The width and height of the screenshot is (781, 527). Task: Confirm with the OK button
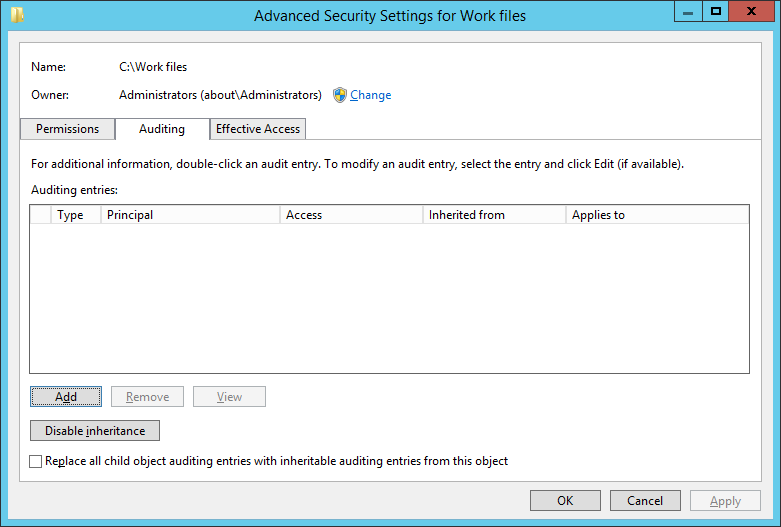565,501
